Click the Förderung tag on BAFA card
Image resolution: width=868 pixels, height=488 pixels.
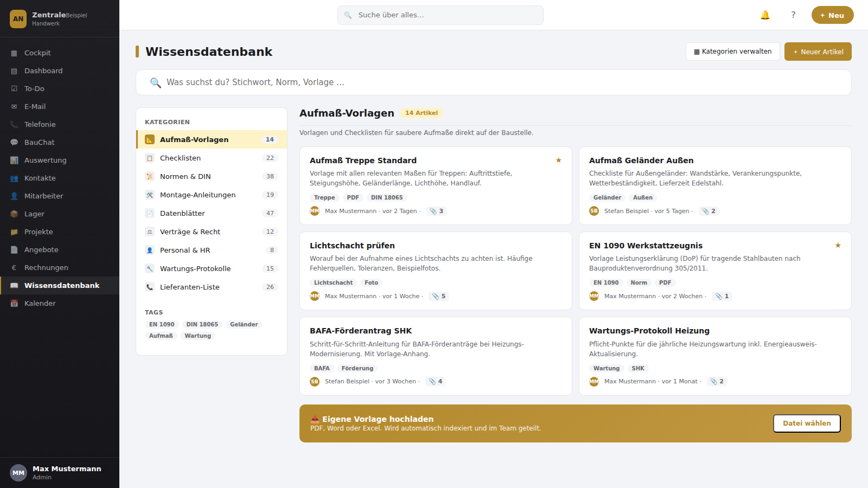(358, 368)
